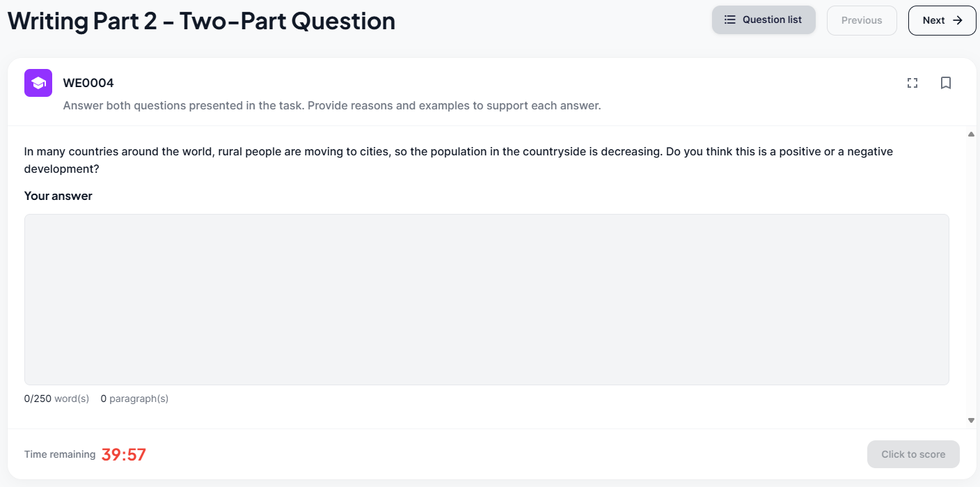Click the "Your answer" label
The width and height of the screenshot is (980, 487).
[58, 196]
